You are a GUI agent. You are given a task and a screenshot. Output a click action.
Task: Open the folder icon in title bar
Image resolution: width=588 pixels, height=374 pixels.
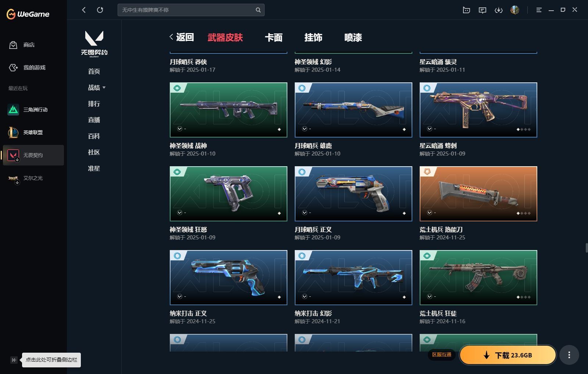[x=466, y=10]
